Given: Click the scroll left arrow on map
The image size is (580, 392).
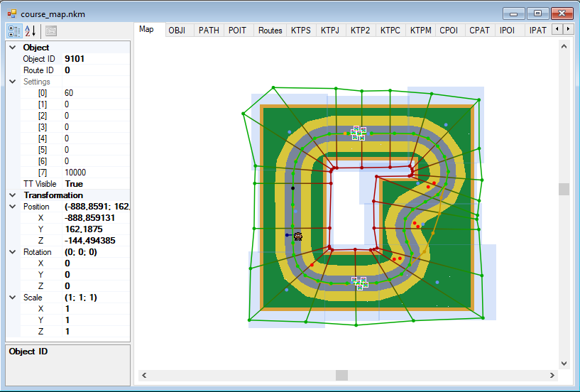Looking at the screenshot, I should pos(144,376).
